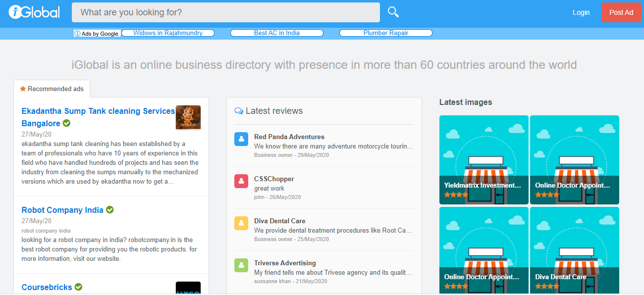Focus the 'What are you looking for?' search field
644x295 pixels.
pos(226,12)
